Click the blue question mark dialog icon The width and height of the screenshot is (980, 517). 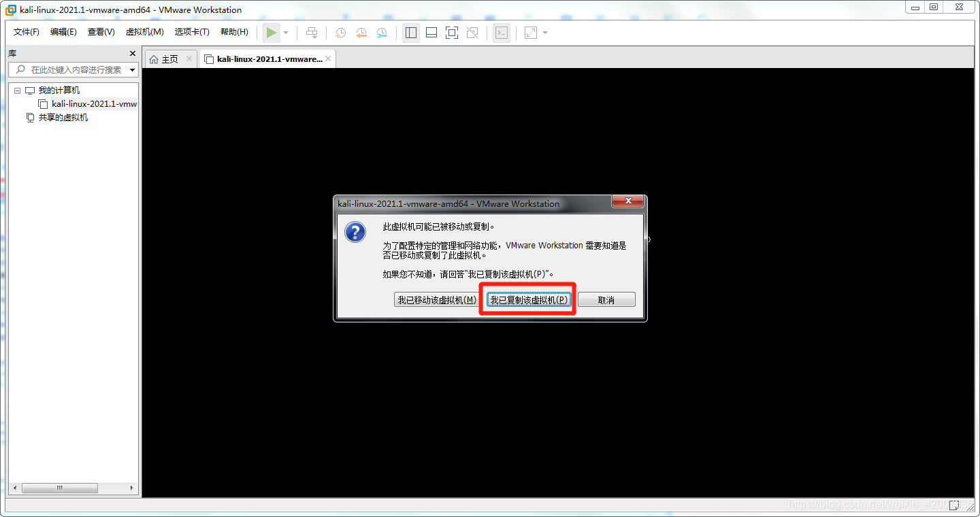(x=355, y=232)
